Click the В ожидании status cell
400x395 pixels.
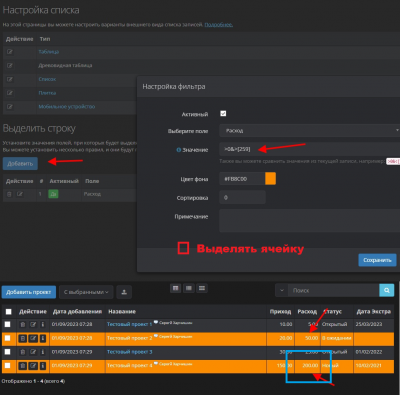point(337,338)
